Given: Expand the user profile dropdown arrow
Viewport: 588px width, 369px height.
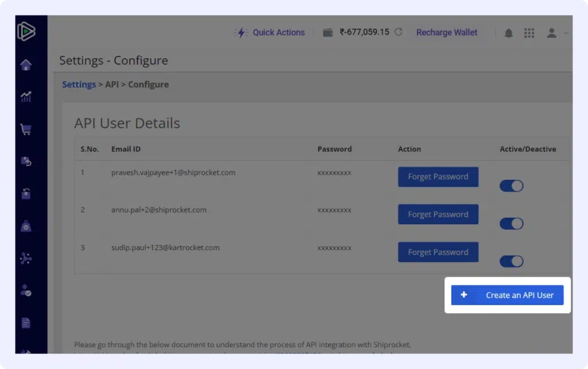Looking at the screenshot, I should 566,33.
